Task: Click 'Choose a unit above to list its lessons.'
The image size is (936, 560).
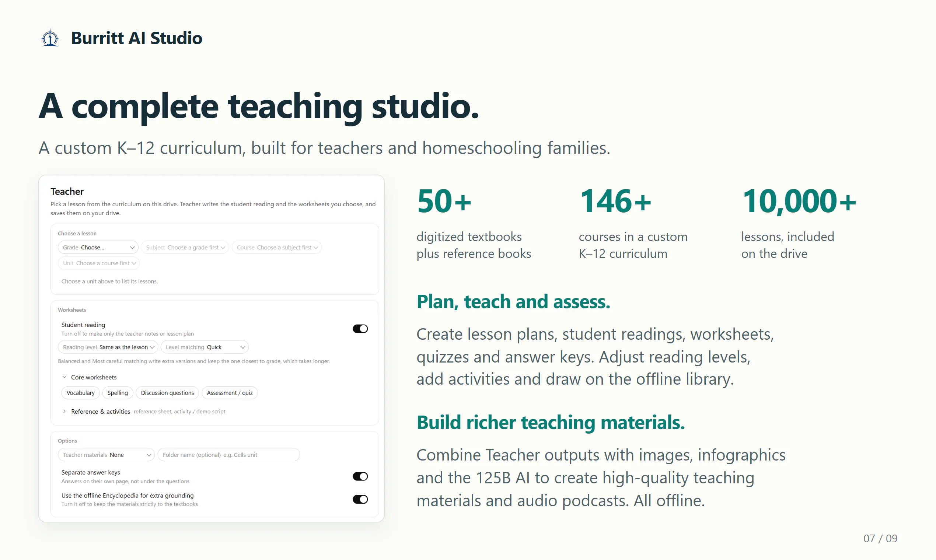Action: (109, 281)
